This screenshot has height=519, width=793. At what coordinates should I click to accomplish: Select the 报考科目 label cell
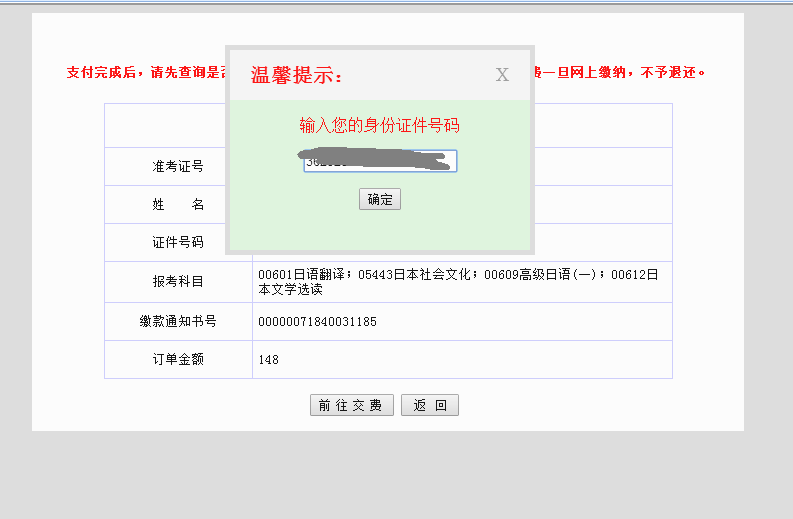click(178, 282)
